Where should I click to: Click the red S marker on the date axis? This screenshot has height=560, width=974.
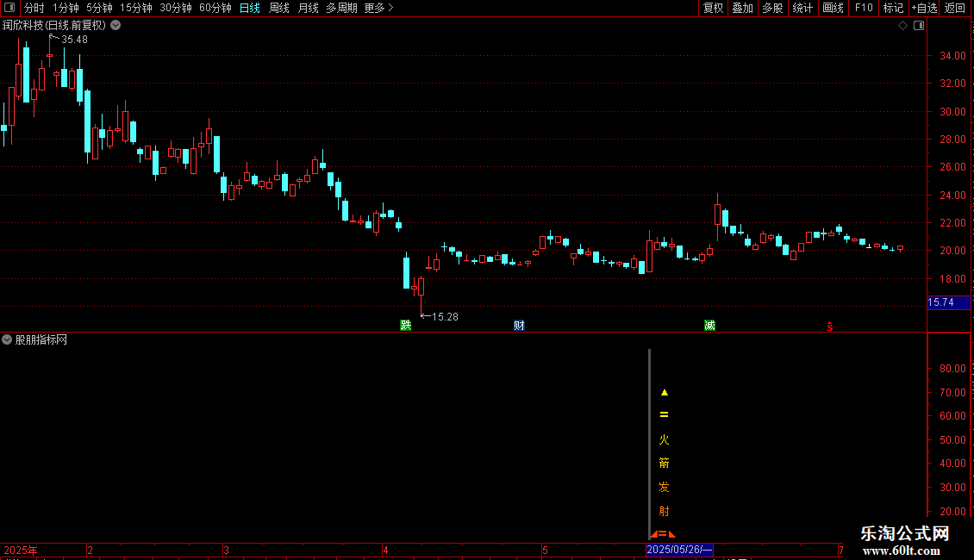(x=830, y=327)
